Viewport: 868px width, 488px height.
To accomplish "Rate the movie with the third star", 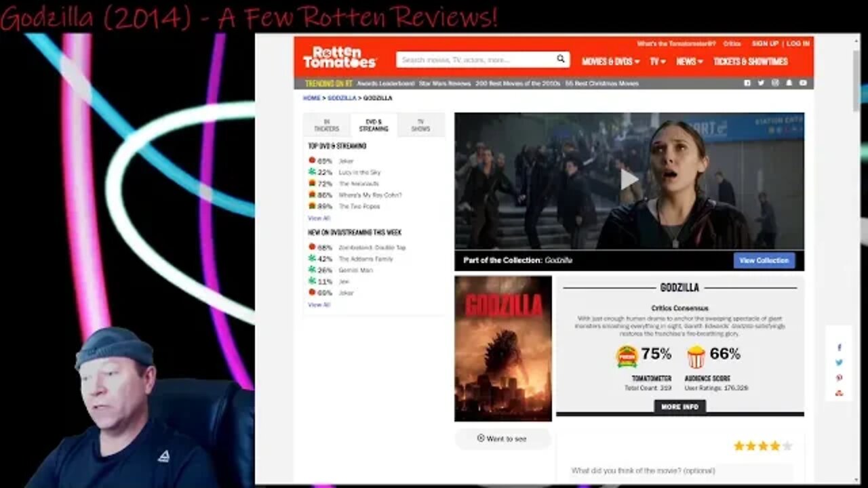I will pos(762,446).
